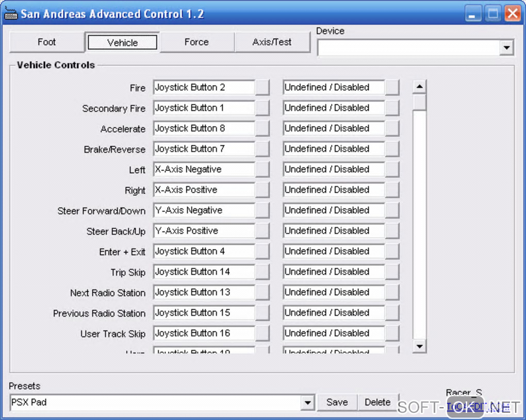Click the small button beside Joystick Button 16 field
Viewport: 526px width, 420px height.
pos(262,333)
